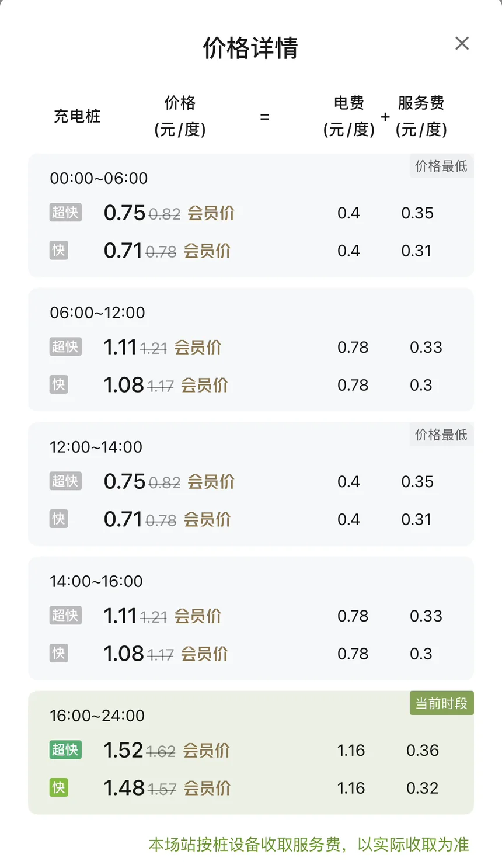Viewport: 502px width, 868px height.
Task: Tap the 14:00~16:00 time period label
Action: coord(96,581)
